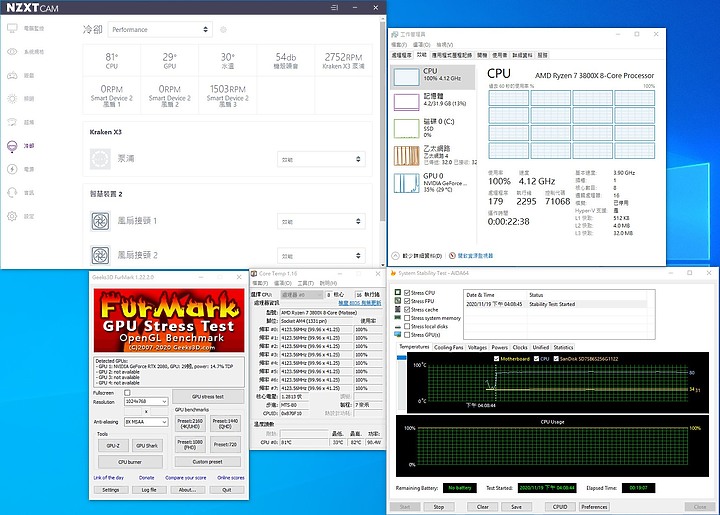Enable Fullscreen checkbox in FurMark
Viewport: 720px width, 515px height.
click(x=127, y=393)
